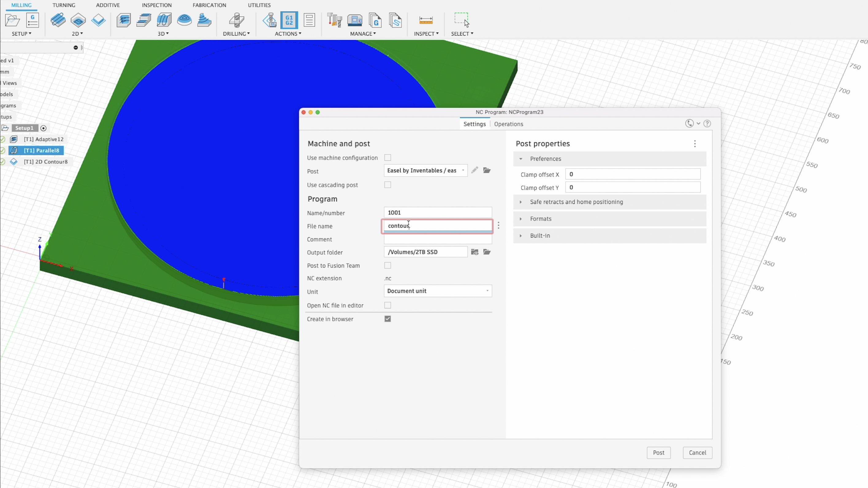Click the Post button to generate NC
Image resolution: width=868 pixels, height=488 pixels.
pyautogui.click(x=659, y=452)
